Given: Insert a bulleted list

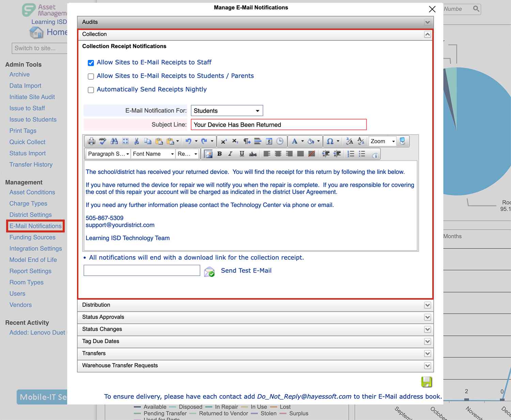Looking at the screenshot, I should click(x=362, y=154).
